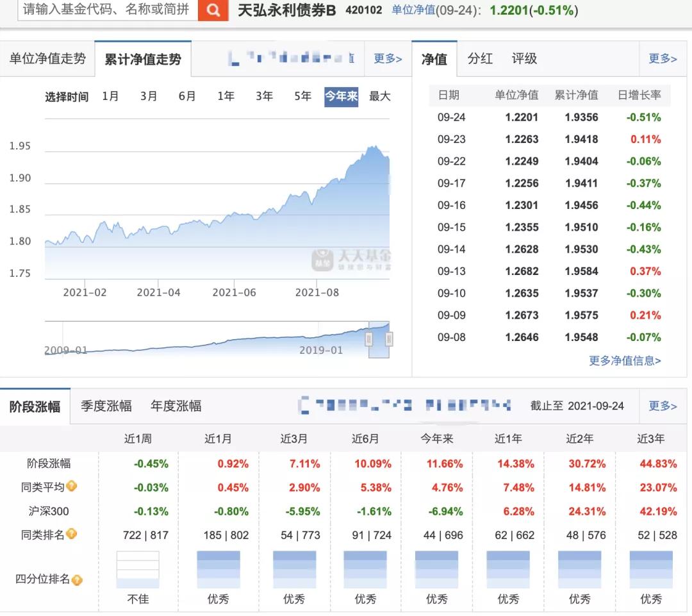Click the 09-15 unit value 1.2355
The image size is (692, 616).
522,228
